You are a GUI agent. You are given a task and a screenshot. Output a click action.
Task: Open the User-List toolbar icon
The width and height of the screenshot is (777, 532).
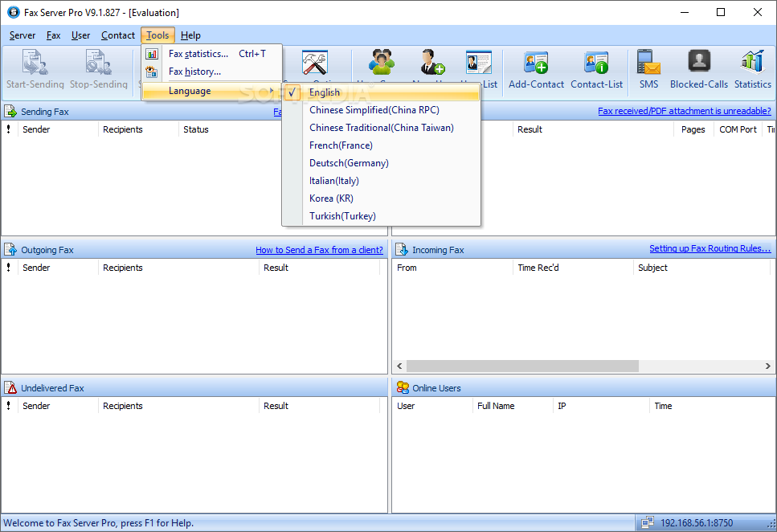pos(479,62)
